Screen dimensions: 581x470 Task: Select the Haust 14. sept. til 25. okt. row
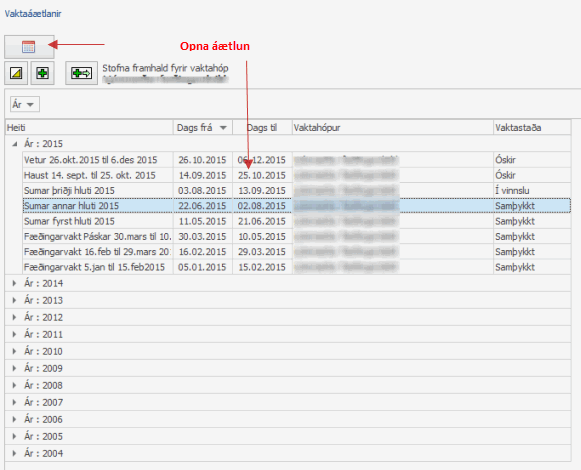pos(296,175)
